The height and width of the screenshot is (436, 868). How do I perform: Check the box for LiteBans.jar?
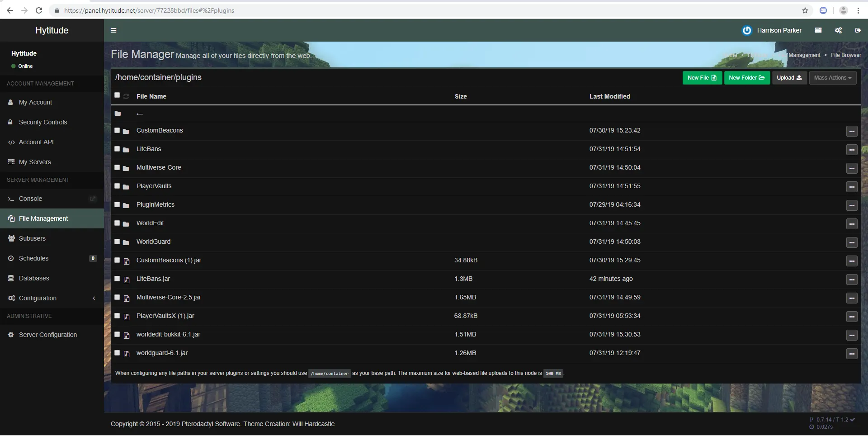[x=117, y=279]
